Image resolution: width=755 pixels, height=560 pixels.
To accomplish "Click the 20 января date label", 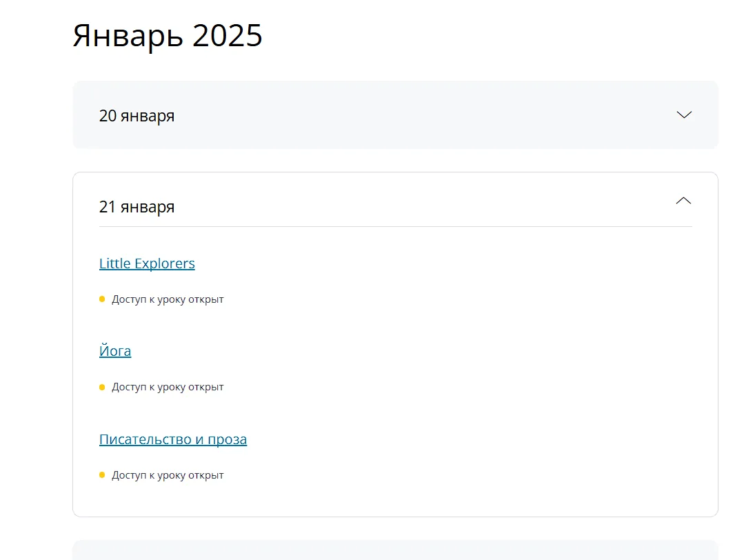I will (x=137, y=116).
